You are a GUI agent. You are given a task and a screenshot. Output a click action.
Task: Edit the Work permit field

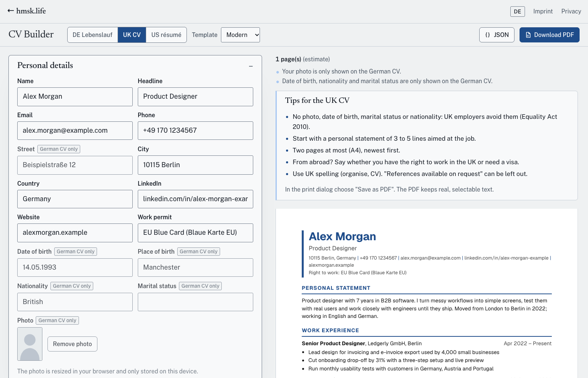[195, 233]
